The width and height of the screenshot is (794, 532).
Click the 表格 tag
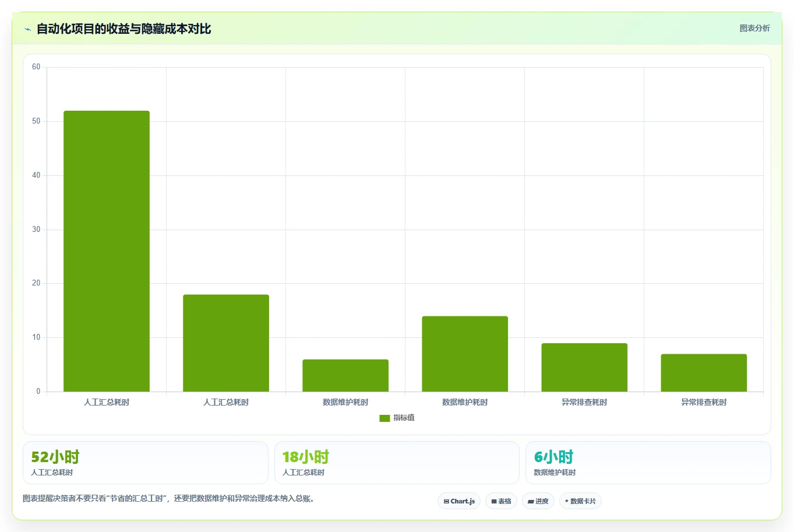[x=501, y=501]
